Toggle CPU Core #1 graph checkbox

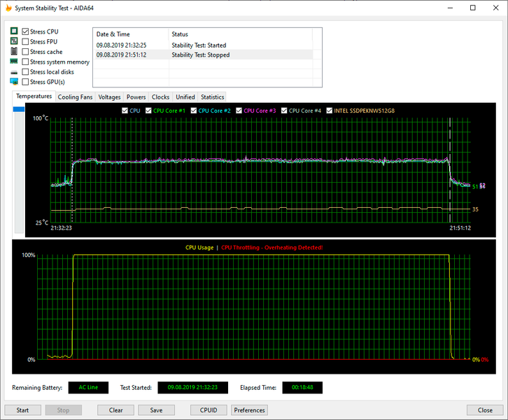point(148,111)
